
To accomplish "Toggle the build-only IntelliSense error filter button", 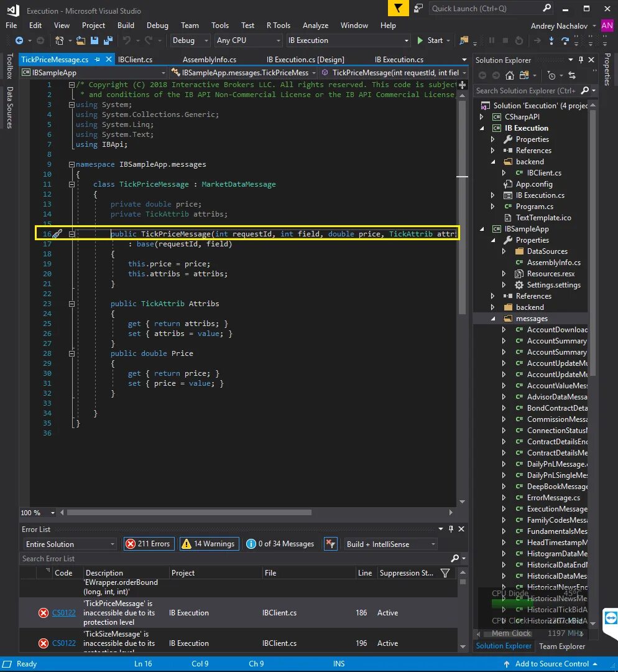I will (x=330, y=543).
